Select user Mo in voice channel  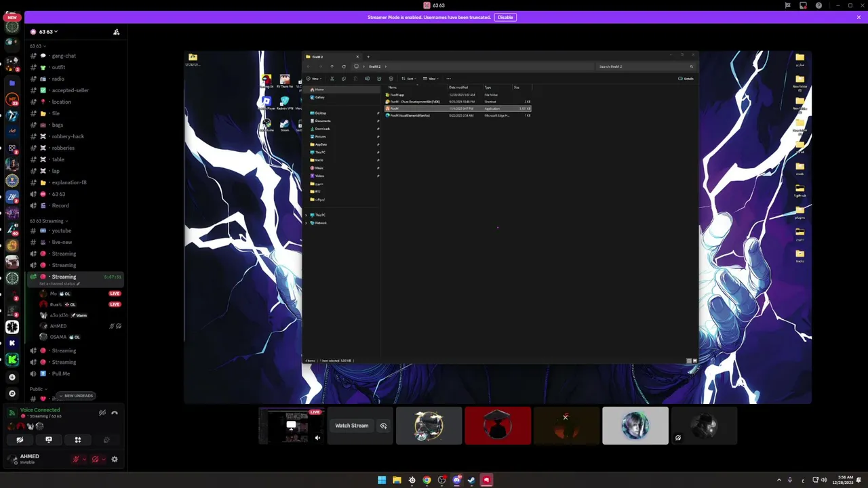click(80, 293)
